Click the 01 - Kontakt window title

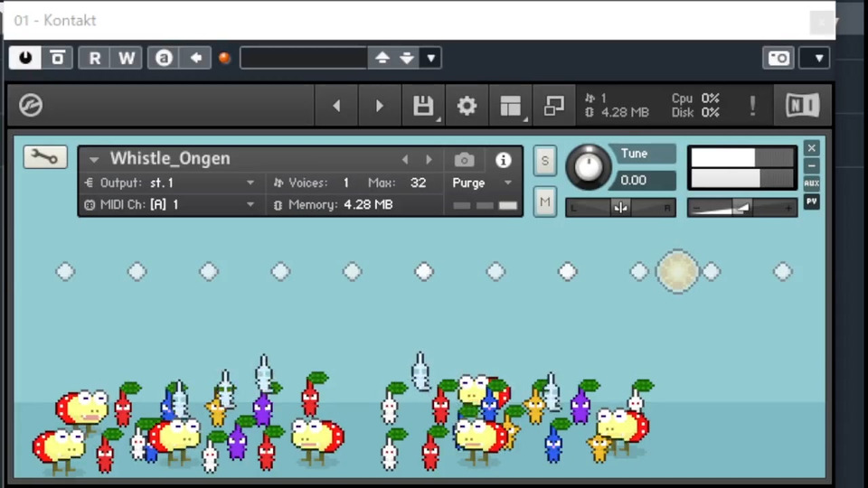(x=55, y=21)
